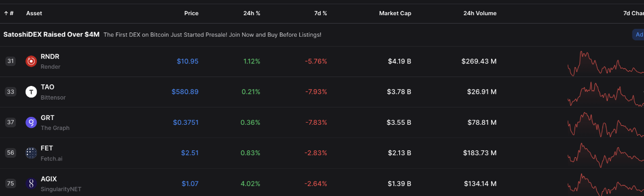Sort by rank number column header
The width and height of the screenshot is (644, 196).
pos(9,13)
